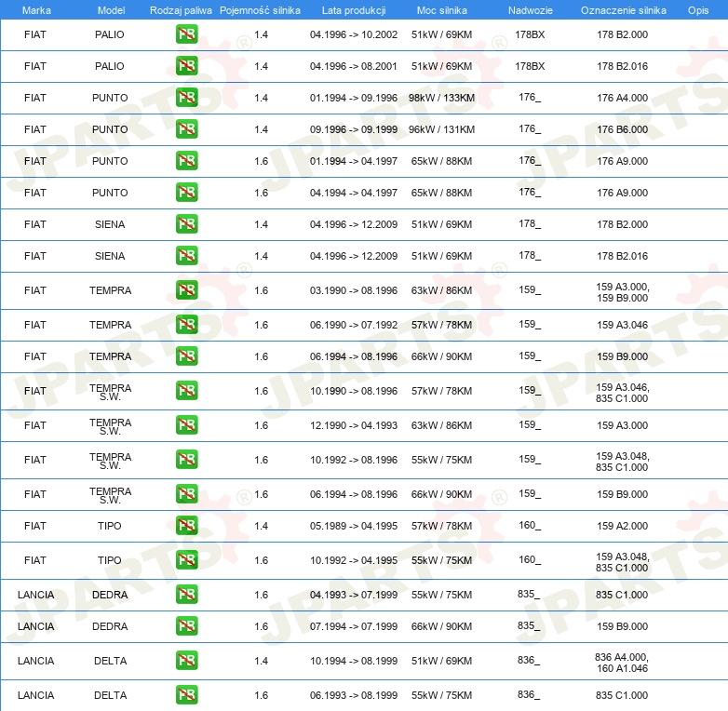Click the 160_ body cell in Tipo 1.4 row

point(530,526)
